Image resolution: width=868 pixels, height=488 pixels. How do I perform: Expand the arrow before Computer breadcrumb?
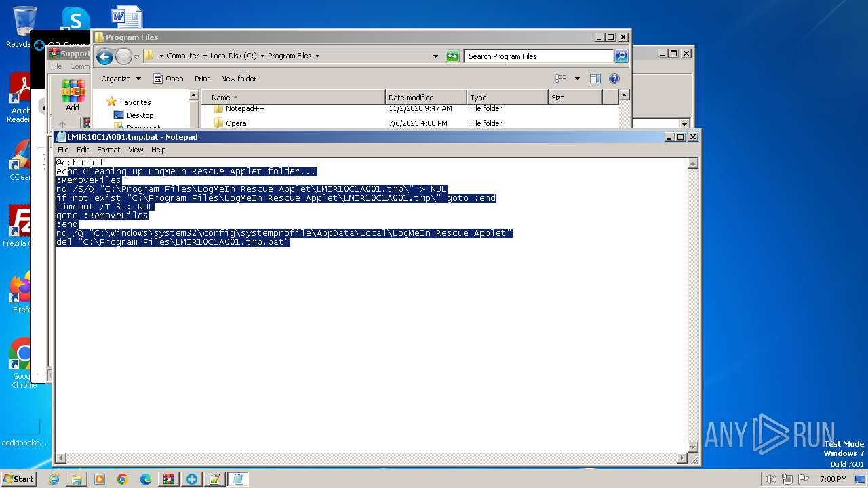click(161, 56)
